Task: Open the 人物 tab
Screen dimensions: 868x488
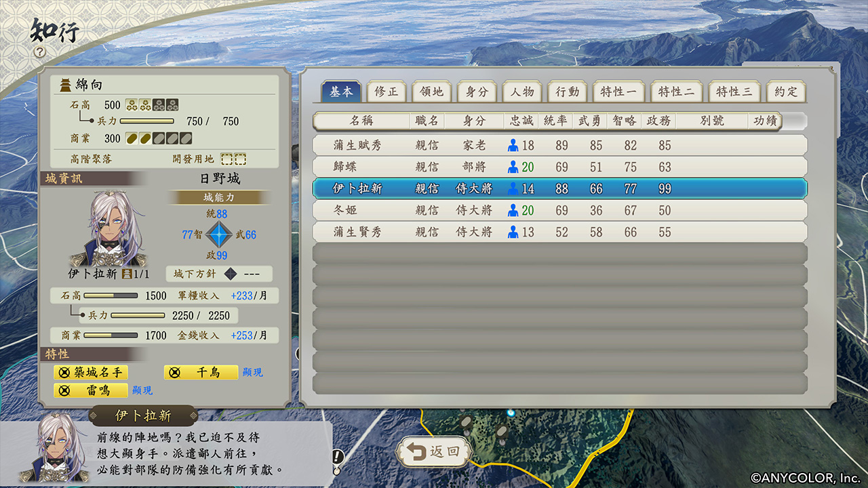Action: 523,91
